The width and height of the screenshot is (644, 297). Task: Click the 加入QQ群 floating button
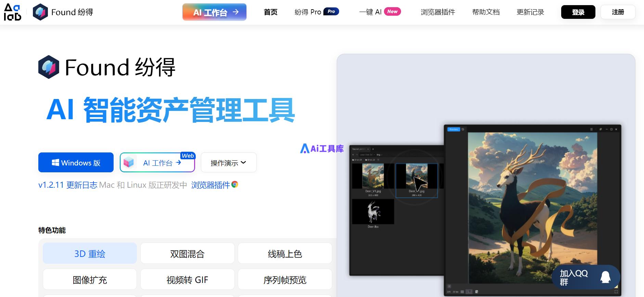pyautogui.click(x=586, y=277)
